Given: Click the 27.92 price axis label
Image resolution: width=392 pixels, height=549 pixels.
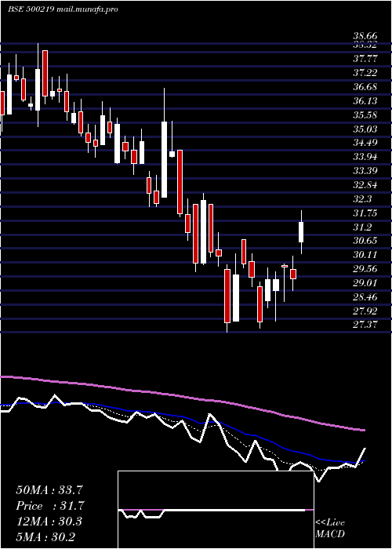Looking at the screenshot, I should pos(365,311).
